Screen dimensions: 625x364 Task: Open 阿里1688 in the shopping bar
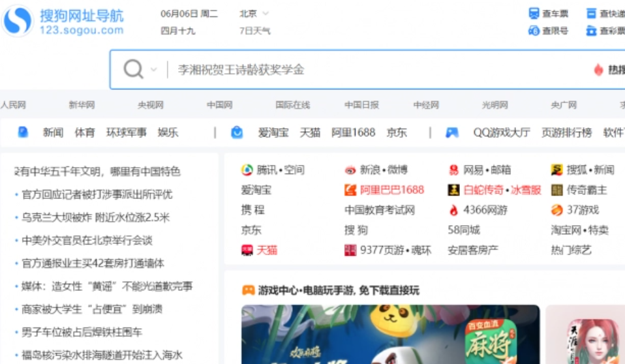353,132
